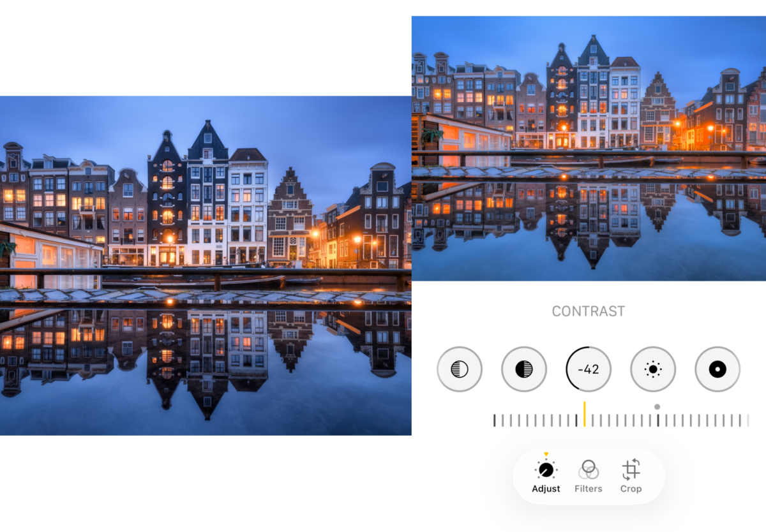Click the edited canal photo above CONTRAST
Image resolution: width=766 pixels, height=532 pixels.
coord(589,148)
